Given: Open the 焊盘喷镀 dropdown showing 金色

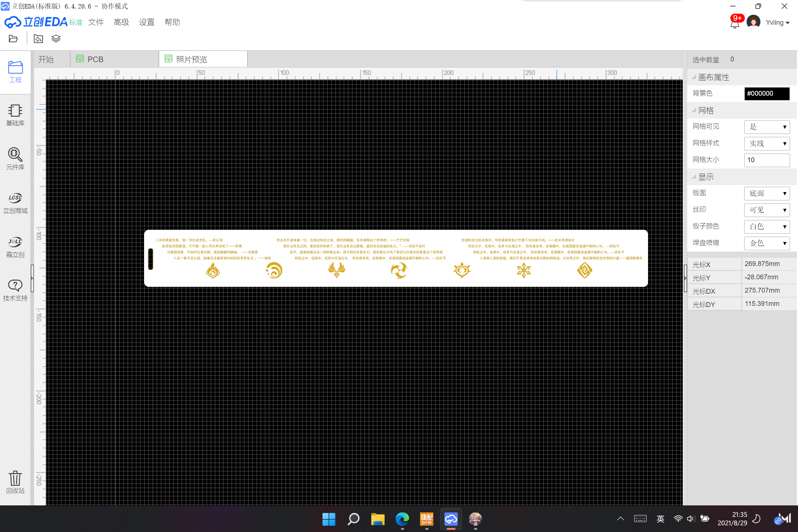Looking at the screenshot, I should [x=767, y=243].
